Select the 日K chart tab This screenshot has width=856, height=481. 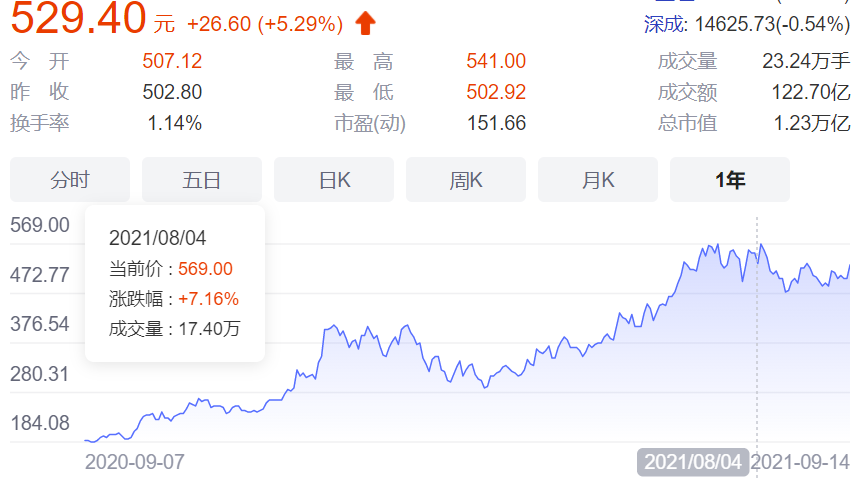coord(334,180)
